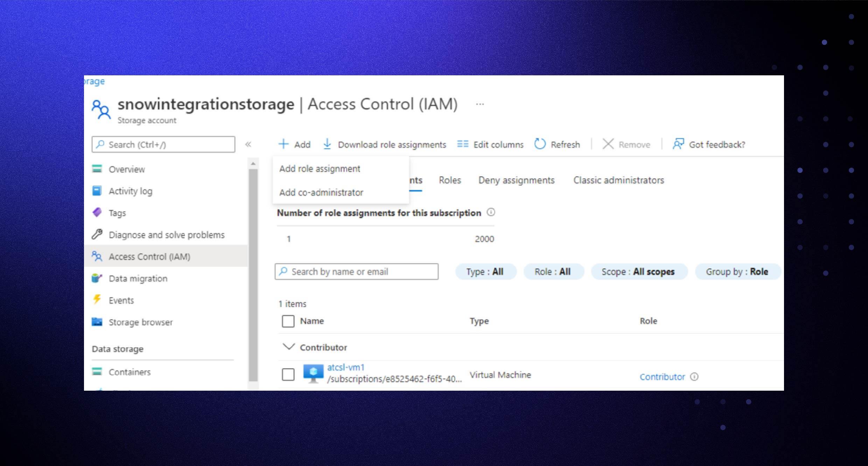Open the atcsl-vm1 virtual machine link
This screenshot has width=868, height=466.
tap(346, 368)
